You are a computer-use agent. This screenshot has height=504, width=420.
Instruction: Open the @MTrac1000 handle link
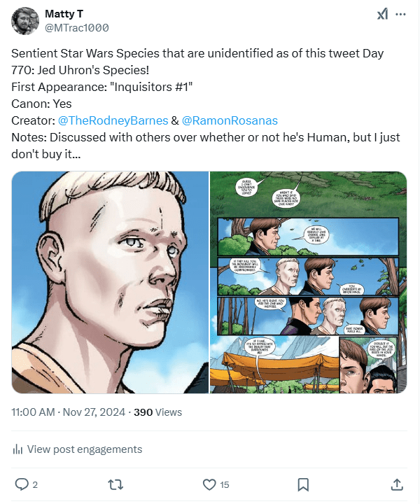(x=77, y=28)
